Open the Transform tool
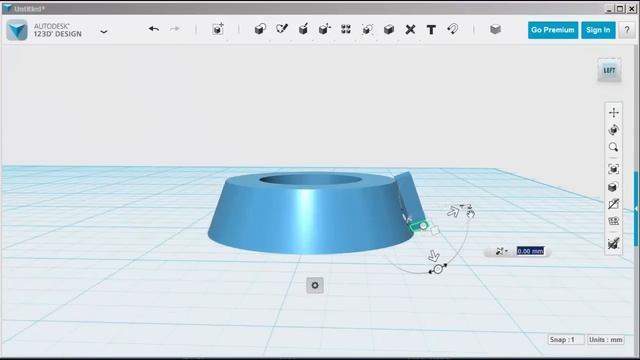This screenshot has width=640, height=360. click(x=218, y=29)
